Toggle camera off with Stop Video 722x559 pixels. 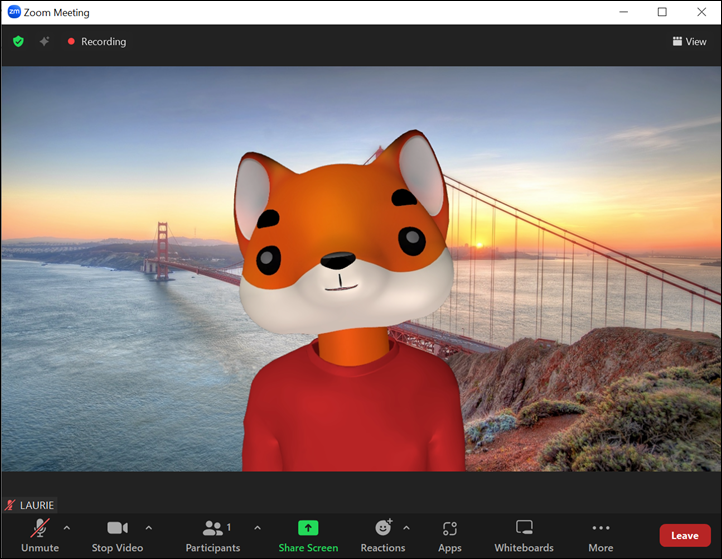click(117, 535)
